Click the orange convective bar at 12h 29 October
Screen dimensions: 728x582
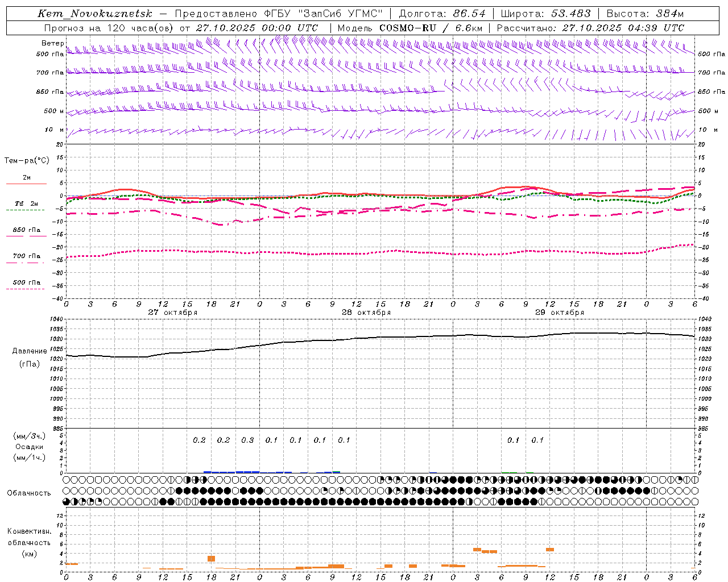pyautogui.click(x=550, y=549)
